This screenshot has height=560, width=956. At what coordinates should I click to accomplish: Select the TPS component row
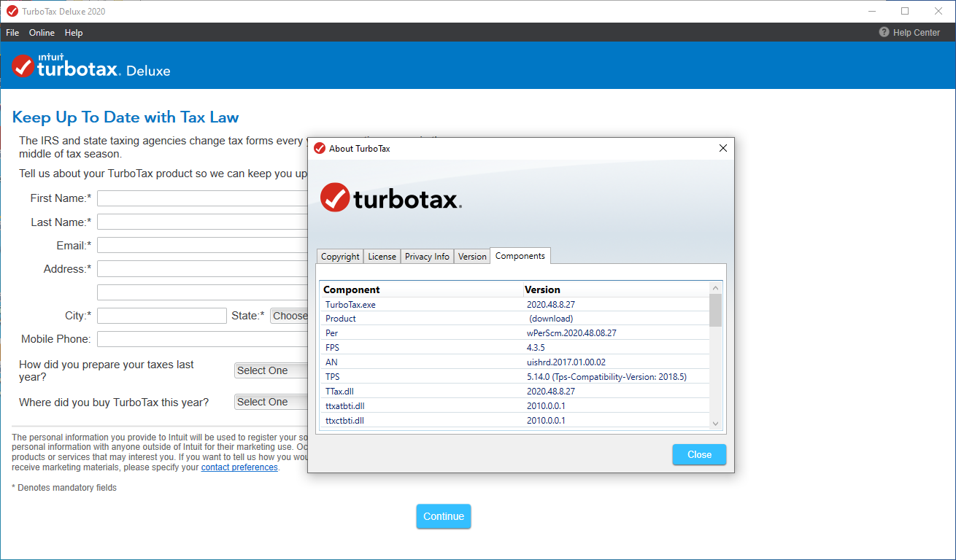[514, 377]
